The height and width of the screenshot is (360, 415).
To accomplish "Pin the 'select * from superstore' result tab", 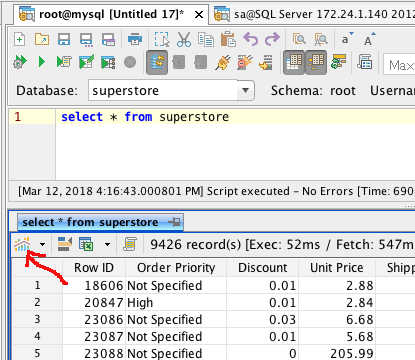I will pyautogui.click(x=175, y=222).
